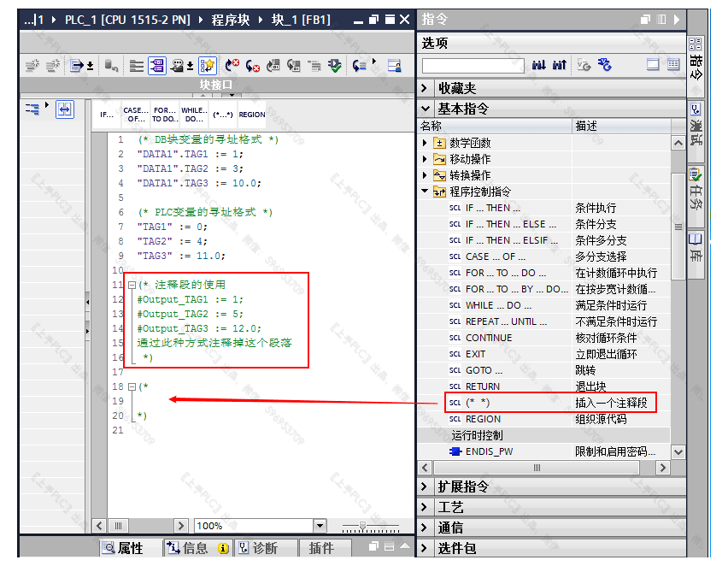Toggle instruction pane table-column view mode

[673, 65]
